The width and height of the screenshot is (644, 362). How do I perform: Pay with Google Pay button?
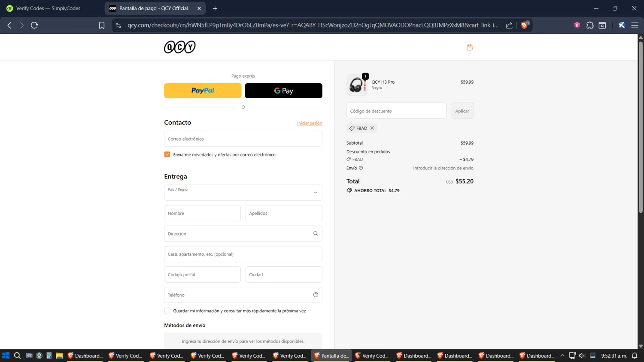pos(283,90)
